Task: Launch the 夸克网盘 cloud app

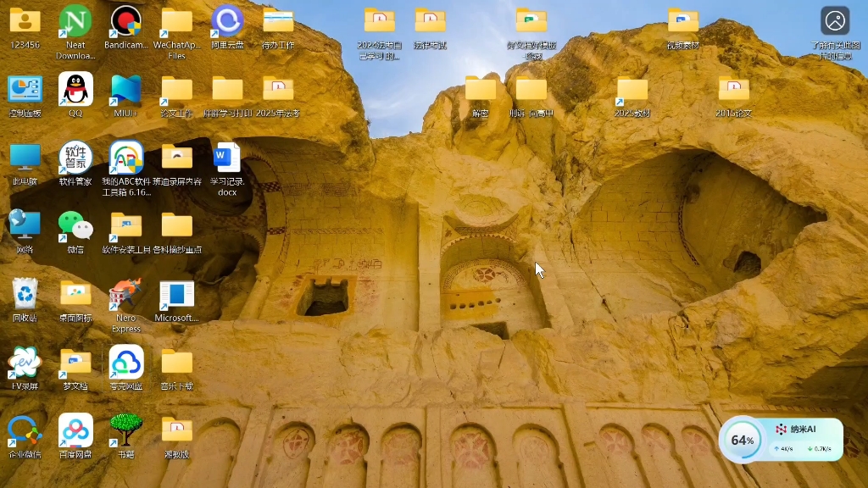Action: coord(126,363)
